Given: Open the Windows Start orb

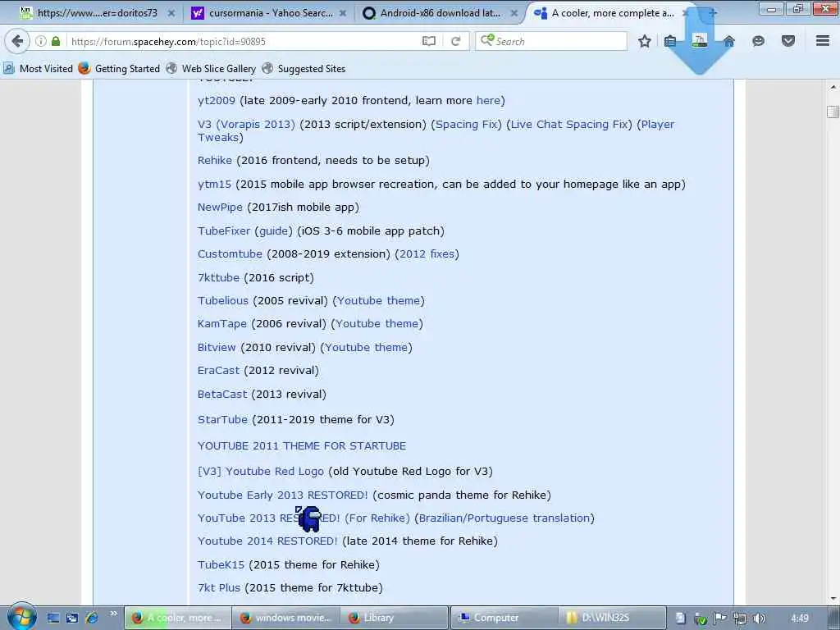Looking at the screenshot, I should [21, 617].
